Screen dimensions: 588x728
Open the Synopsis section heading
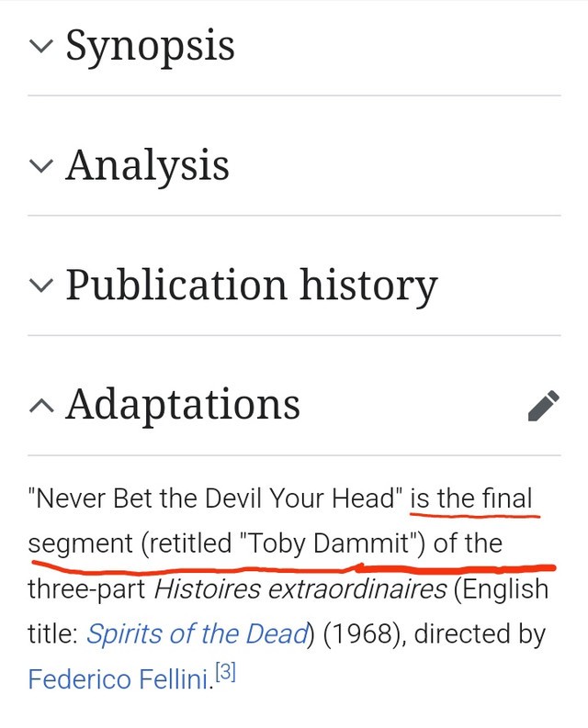pos(150,46)
